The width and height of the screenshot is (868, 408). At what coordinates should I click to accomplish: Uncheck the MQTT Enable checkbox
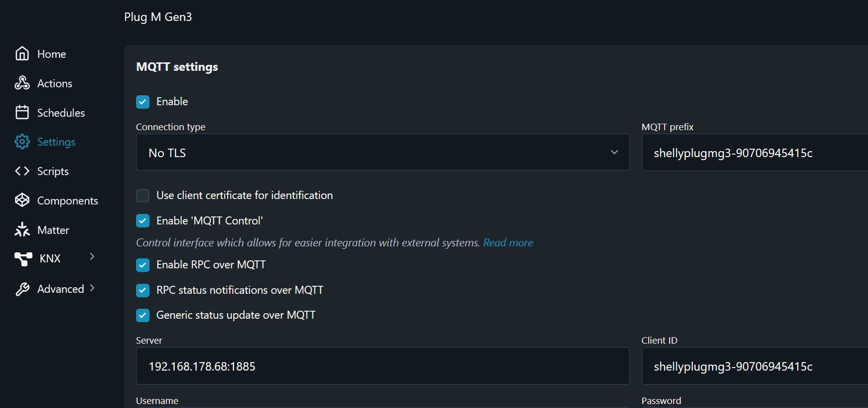click(143, 102)
